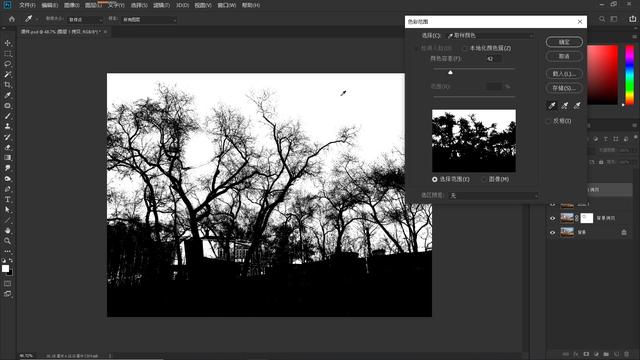This screenshot has height=360, width=640.
Task: Pick the Subtract from Sample eyedropper
Action: click(x=577, y=106)
